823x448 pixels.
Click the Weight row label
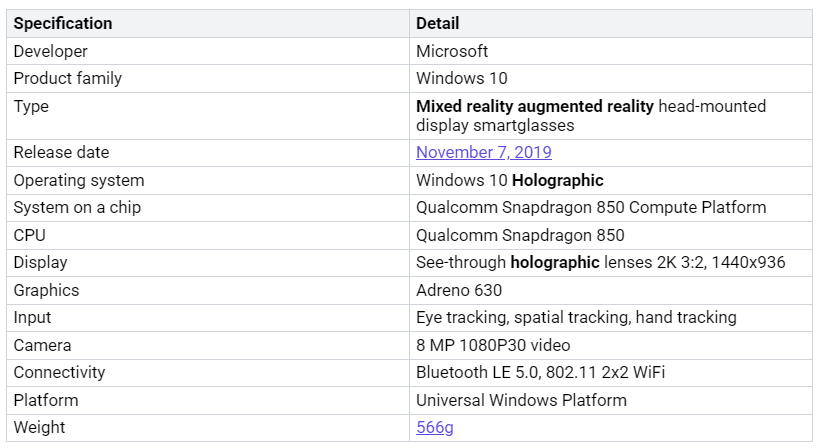pyautogui.click(x=39, y=427)
